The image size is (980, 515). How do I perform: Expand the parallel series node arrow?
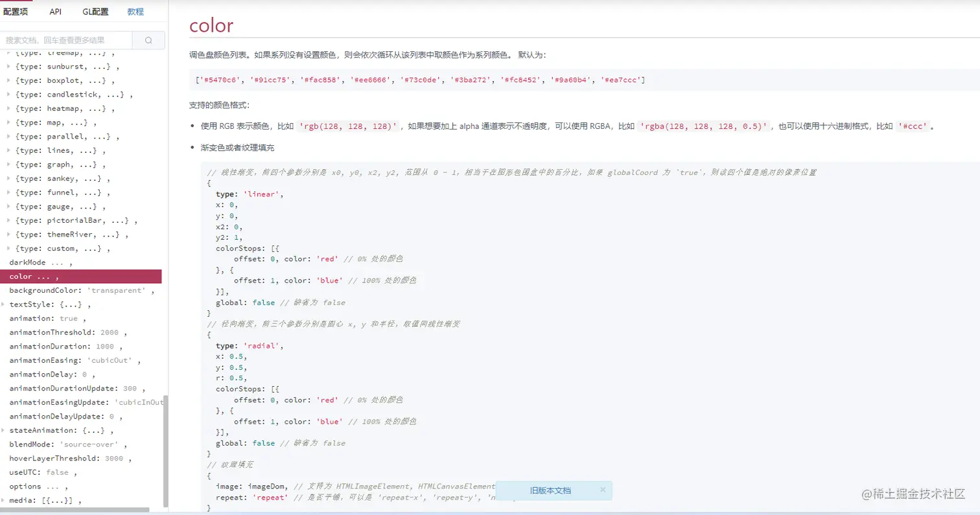8,137
